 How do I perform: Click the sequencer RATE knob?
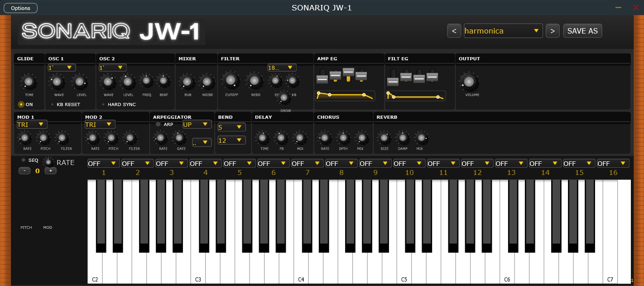(x=48, y=162)
